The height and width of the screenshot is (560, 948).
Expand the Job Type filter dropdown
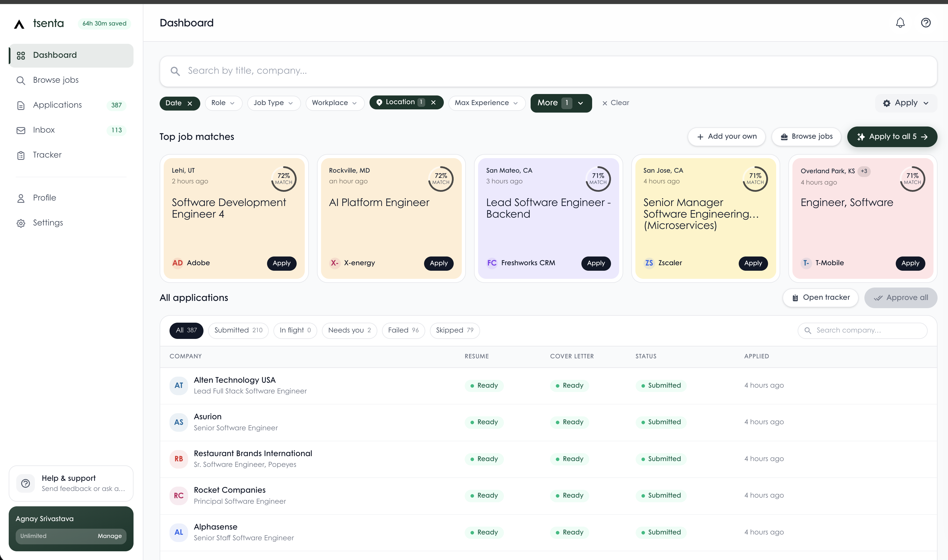(x=274, y=103)
